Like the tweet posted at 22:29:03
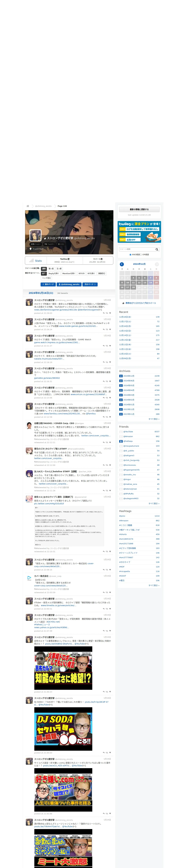This screenshot has width=186, height=868. [110, 313]
